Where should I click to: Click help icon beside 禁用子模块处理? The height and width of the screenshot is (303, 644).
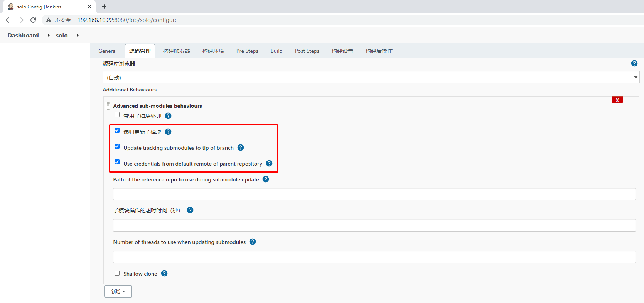168,116
